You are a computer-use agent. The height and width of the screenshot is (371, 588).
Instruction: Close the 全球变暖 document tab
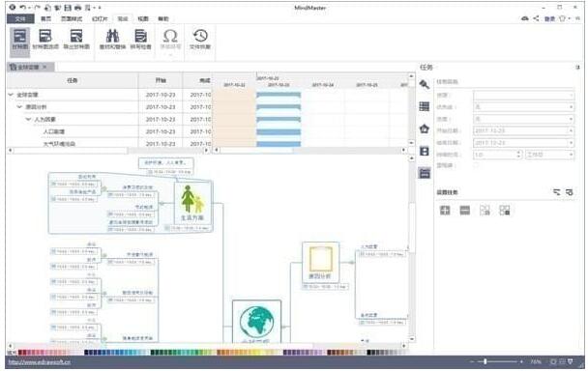(x=44, y=67)
